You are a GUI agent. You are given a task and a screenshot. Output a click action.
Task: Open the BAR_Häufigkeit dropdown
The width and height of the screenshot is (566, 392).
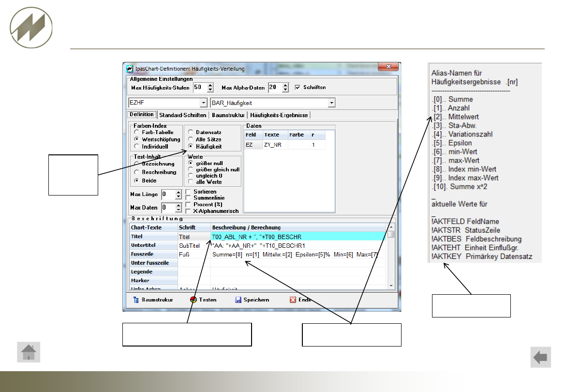click(x=331, y=103)
